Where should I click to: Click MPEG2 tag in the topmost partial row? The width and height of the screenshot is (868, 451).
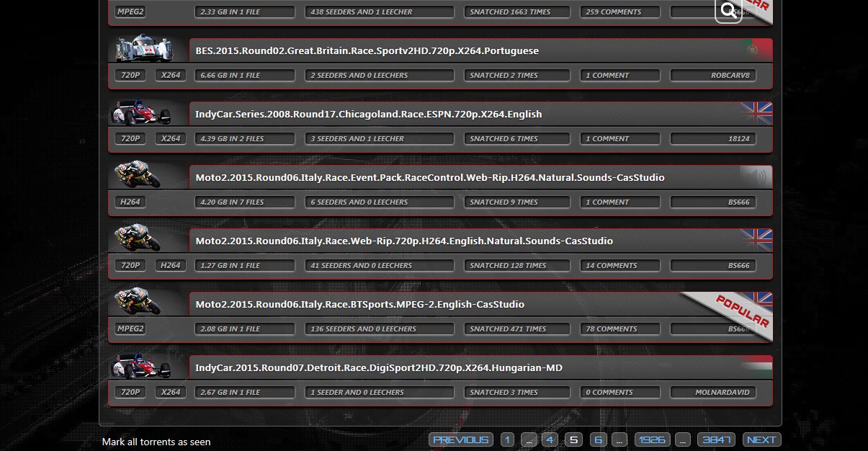pyautogui.click(x=130, y=12)
